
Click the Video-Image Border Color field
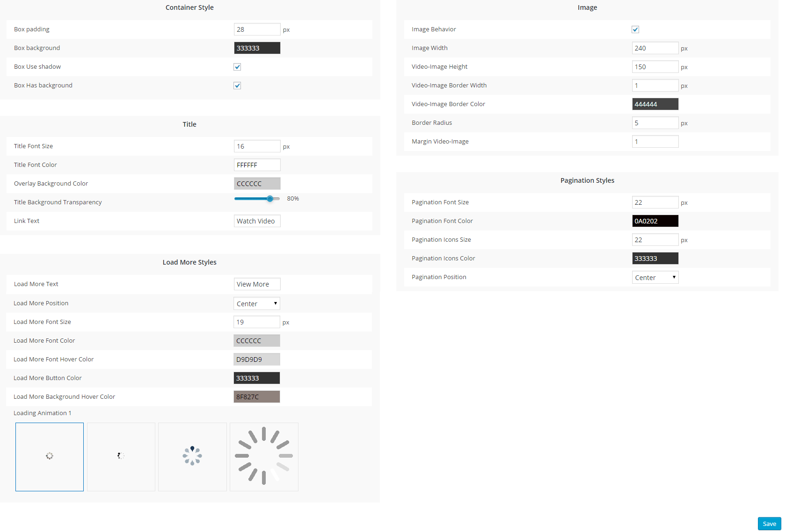(655, 104)
